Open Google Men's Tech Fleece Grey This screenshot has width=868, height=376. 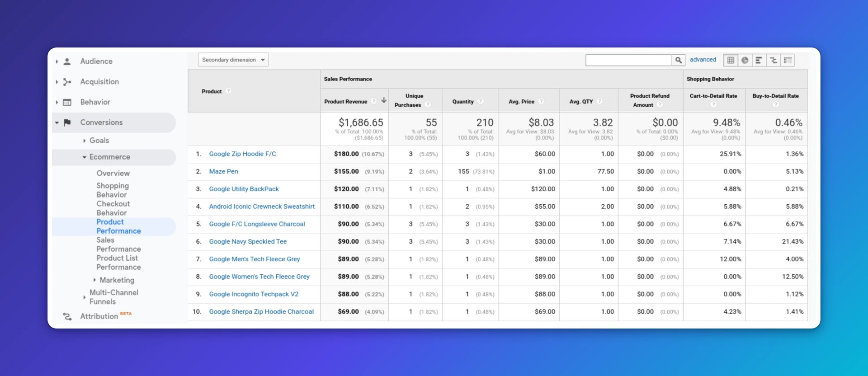coord(255,259)
